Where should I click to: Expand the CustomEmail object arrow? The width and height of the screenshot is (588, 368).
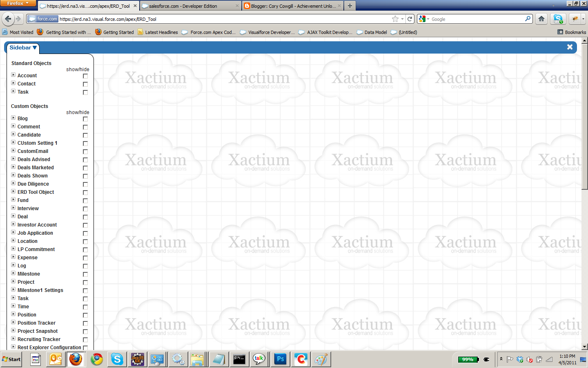[x=13, y=150]
